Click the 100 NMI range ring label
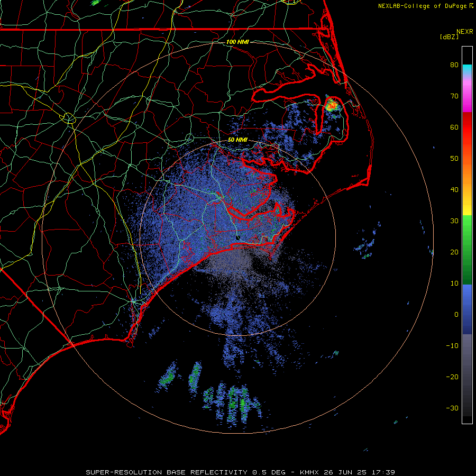476x476 pixels. [x=237, y=42]
